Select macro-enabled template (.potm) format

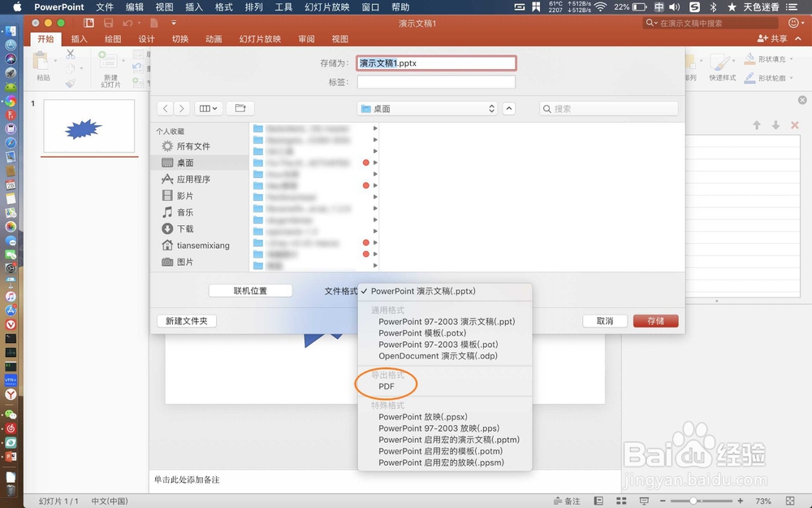440,451
